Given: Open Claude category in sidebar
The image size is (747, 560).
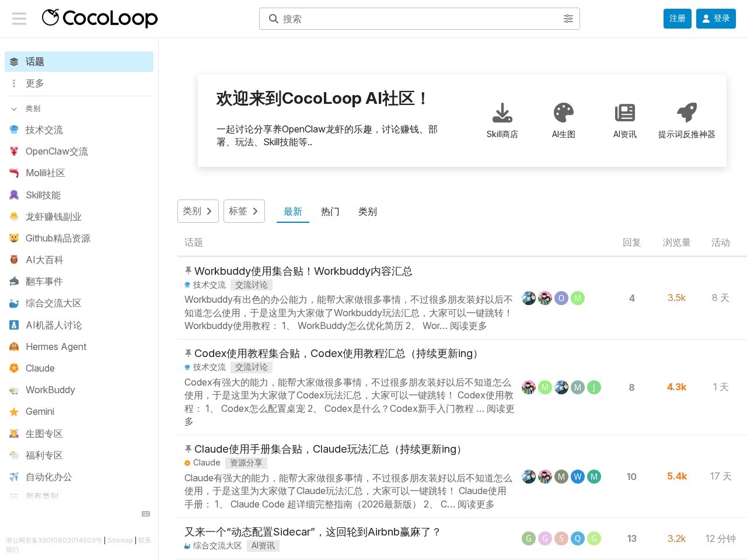Looking at the screenshot, I should pyautogui.click(x=79, y=369).
